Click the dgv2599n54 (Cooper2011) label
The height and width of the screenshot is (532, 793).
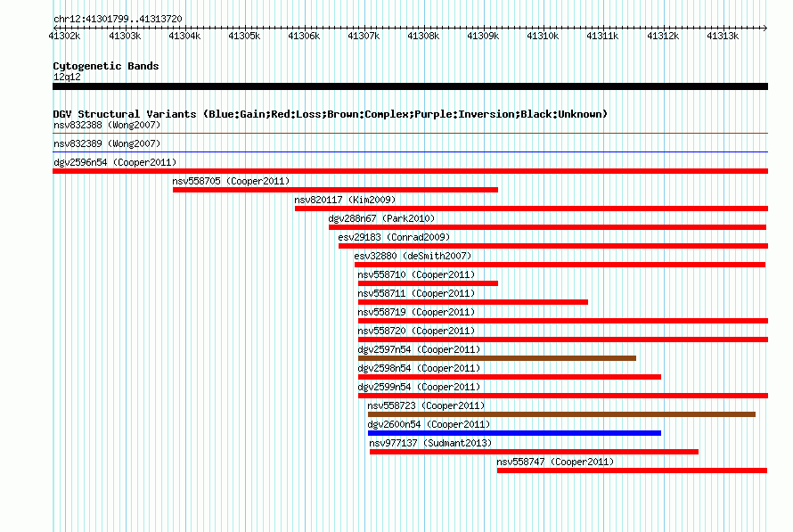pyautogui.click(x=419, y=387)
